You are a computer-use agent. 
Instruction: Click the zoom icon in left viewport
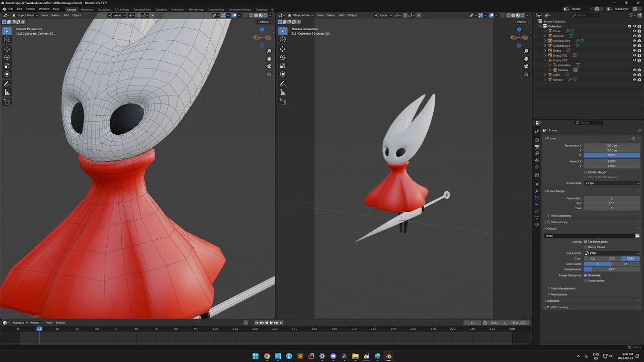[269, 51]
